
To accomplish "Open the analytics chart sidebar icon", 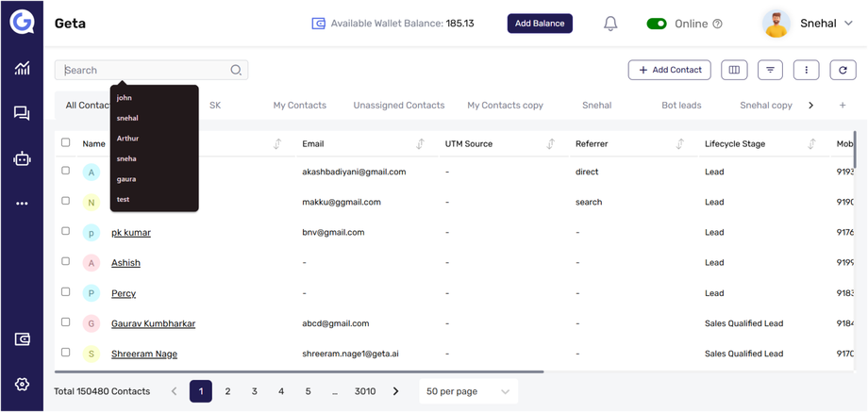I will (22, 68).
